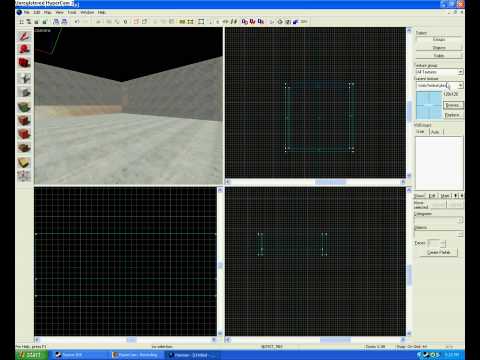Click the Undo arrow icon

click(x=77, y=22)
